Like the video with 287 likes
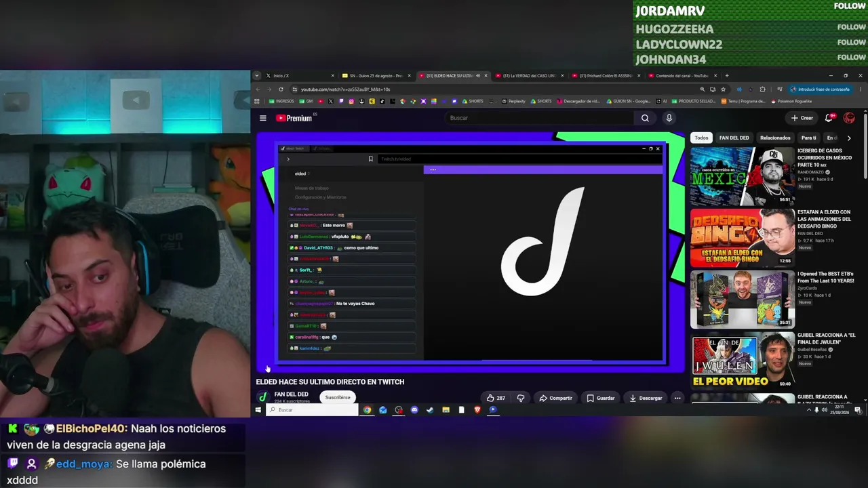This screenshot has height=488, width=868. coord(496,398)
